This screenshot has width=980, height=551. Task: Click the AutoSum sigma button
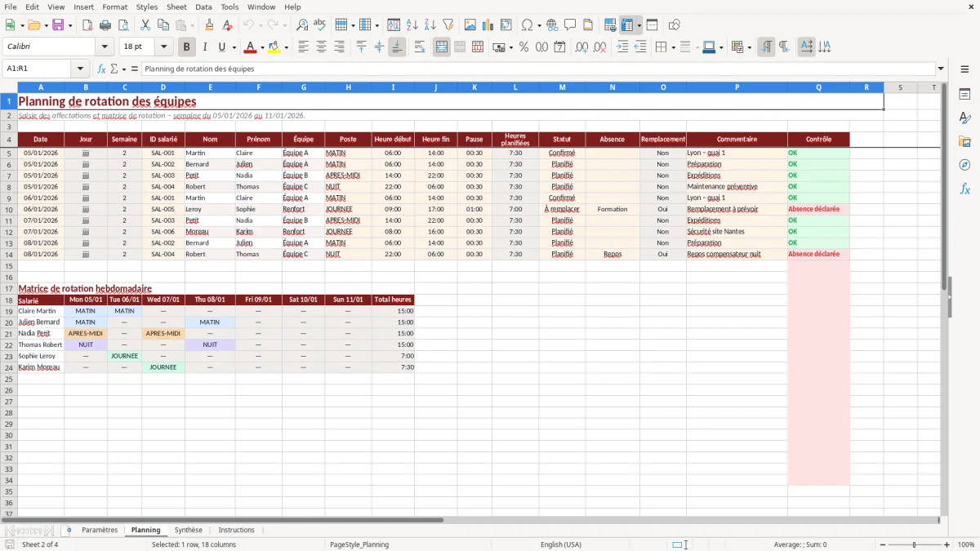(114, 69)
